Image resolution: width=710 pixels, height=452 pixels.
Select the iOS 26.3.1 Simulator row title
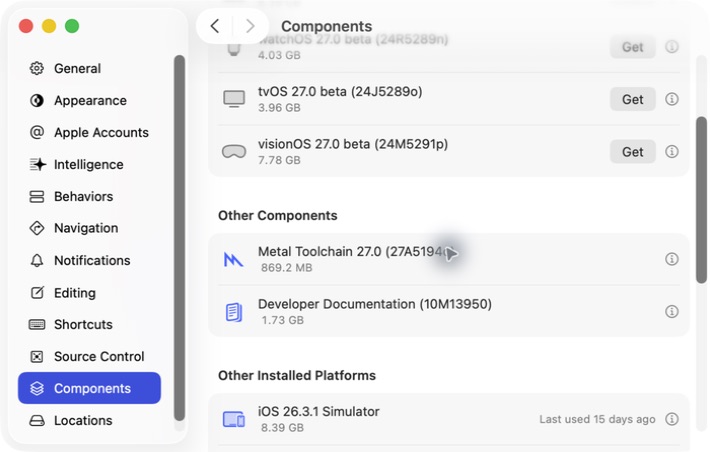click(319, 411)
